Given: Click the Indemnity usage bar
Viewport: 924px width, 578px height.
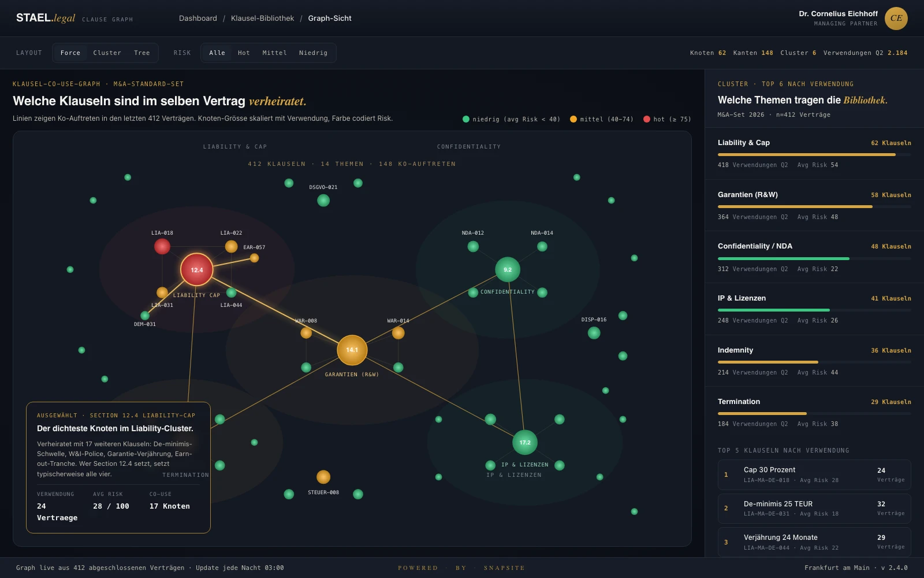Looking at the screenshot, I should click(x=814, y=362).
